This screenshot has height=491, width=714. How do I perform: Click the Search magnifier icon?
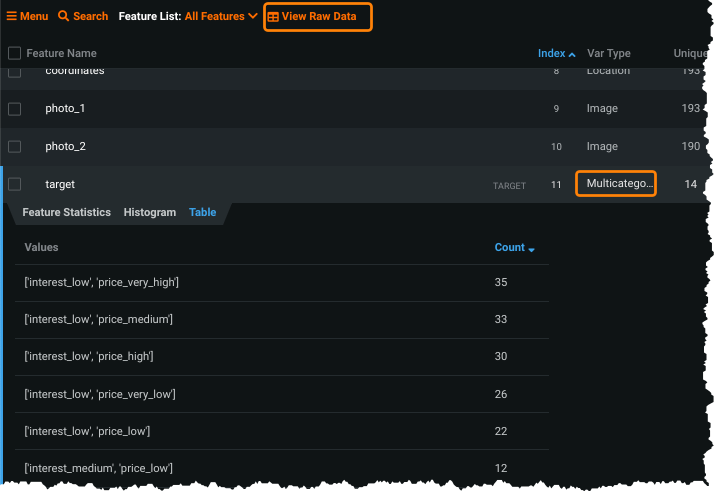[64, 17]
